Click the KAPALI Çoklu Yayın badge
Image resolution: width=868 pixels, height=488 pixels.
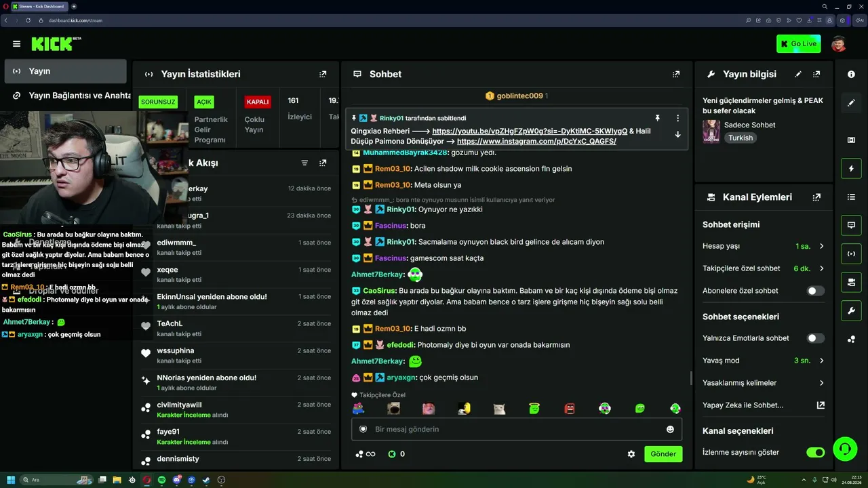258,102
